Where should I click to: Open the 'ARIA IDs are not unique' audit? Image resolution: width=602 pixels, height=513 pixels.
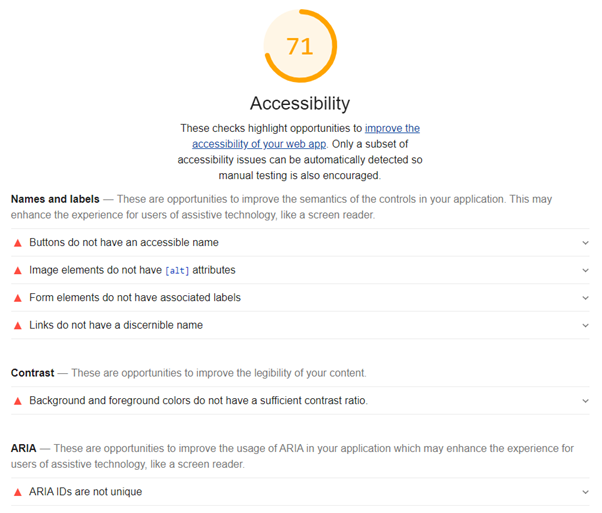tap(86, 492)
